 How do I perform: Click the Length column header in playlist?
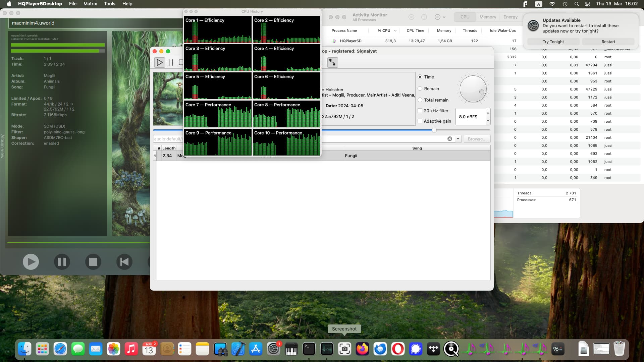point(169,148)
